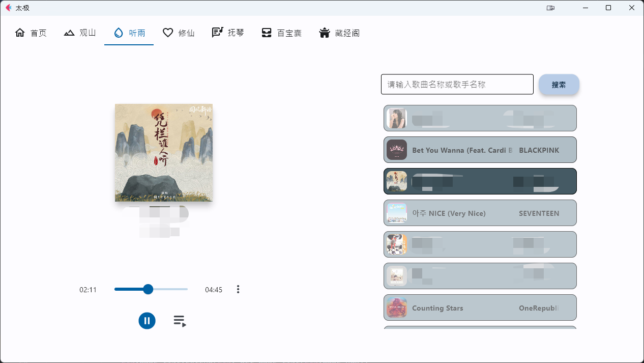Play Counting Stars by OneRepublic
The height and width of the screenshot is (363, 644).
480,308
